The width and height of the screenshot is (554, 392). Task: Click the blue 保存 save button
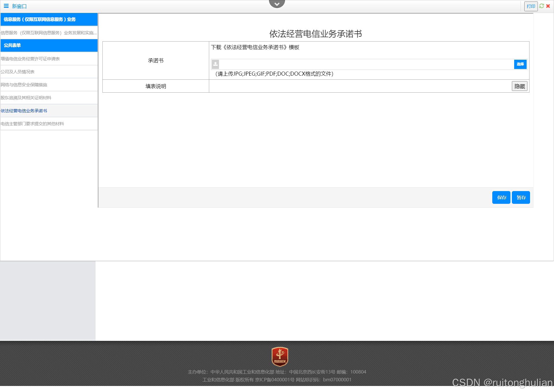point(501,197)
